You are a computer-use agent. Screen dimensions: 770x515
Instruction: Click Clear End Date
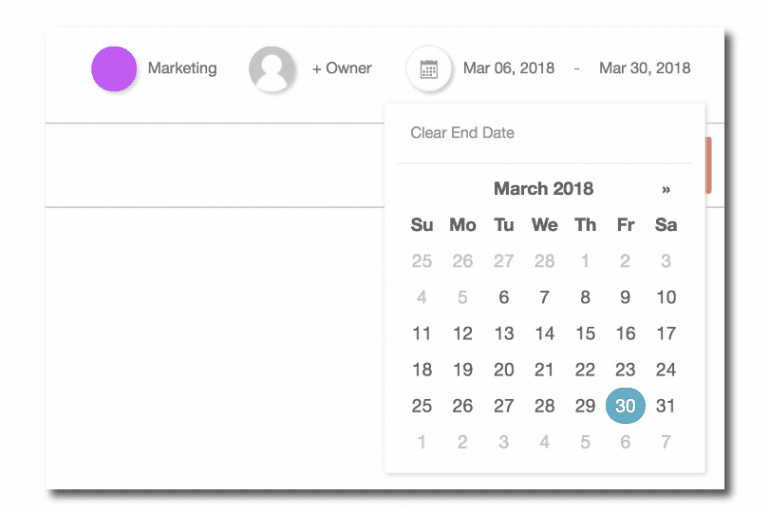pyautogui.click(x=462, y=133)
